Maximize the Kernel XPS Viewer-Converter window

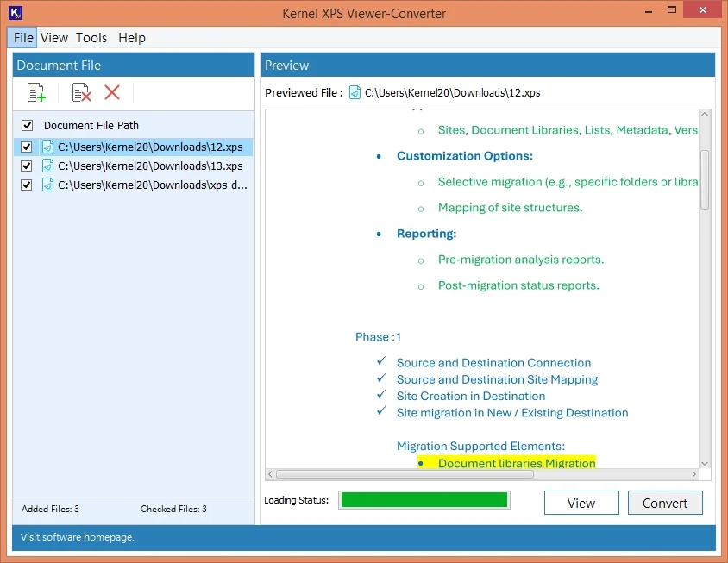(671, 10)
